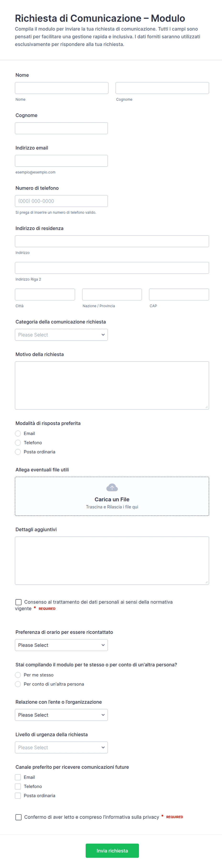Select Per conto di un'altra persona
This screenshot has width=222, height=868.
[x=18, y=684]
